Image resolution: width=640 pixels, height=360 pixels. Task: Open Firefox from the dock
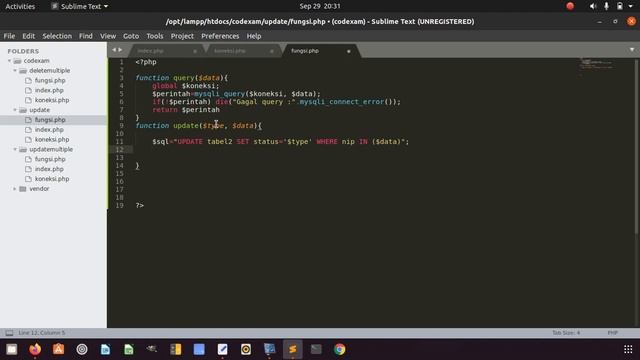35,349
